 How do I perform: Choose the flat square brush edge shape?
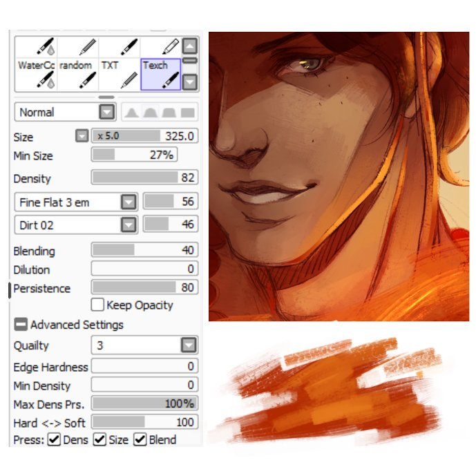[188, 113]
